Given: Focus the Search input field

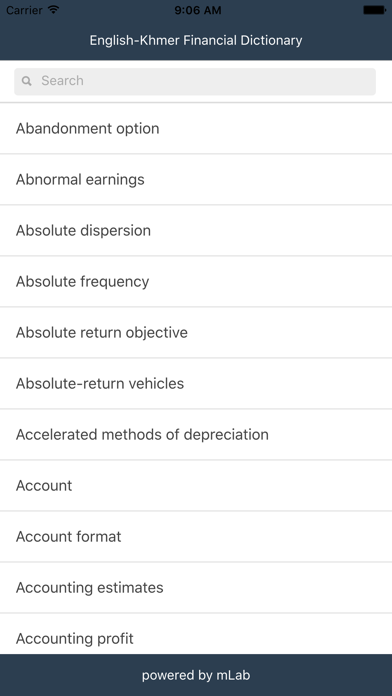Looking at the screenshot, I should [195, 81].
